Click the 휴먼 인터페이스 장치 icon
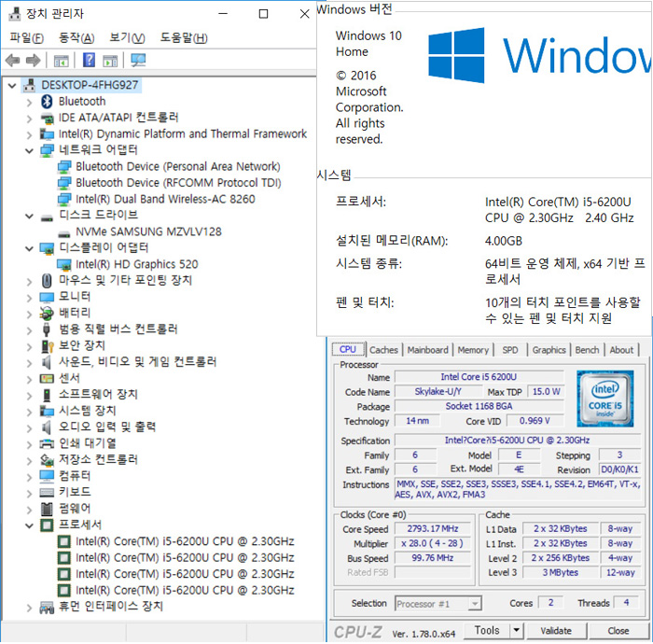The width and height of the screenshot is (653, 644). (47, 608)
